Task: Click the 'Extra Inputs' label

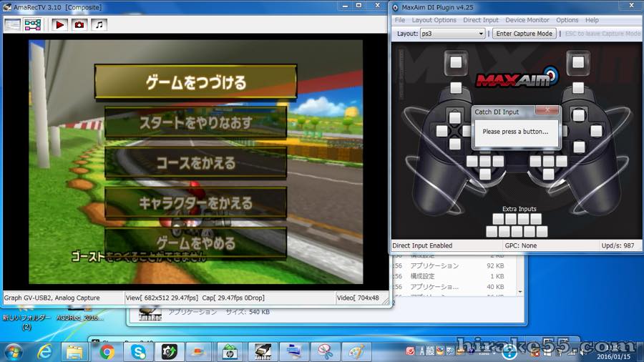Action: coord(519,209)
